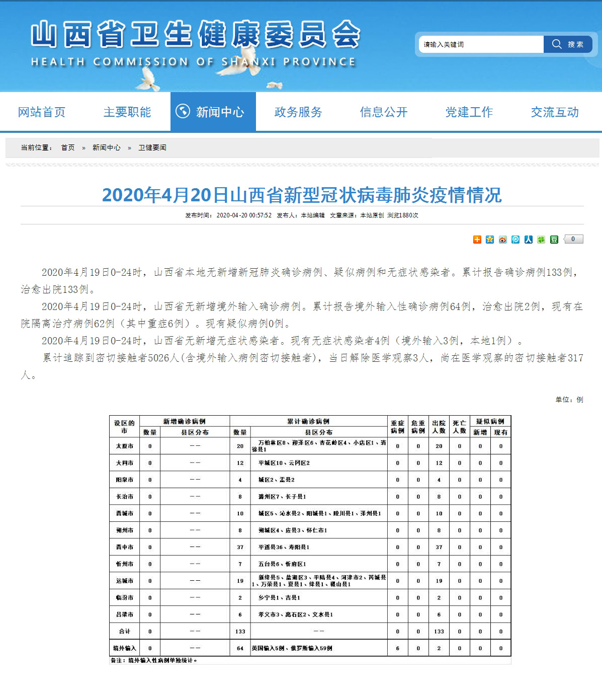Image resolution: width=602 pixels, height=700 pixels.
Task: Click the 境外输入 row label in table
Action: [124, 648]
